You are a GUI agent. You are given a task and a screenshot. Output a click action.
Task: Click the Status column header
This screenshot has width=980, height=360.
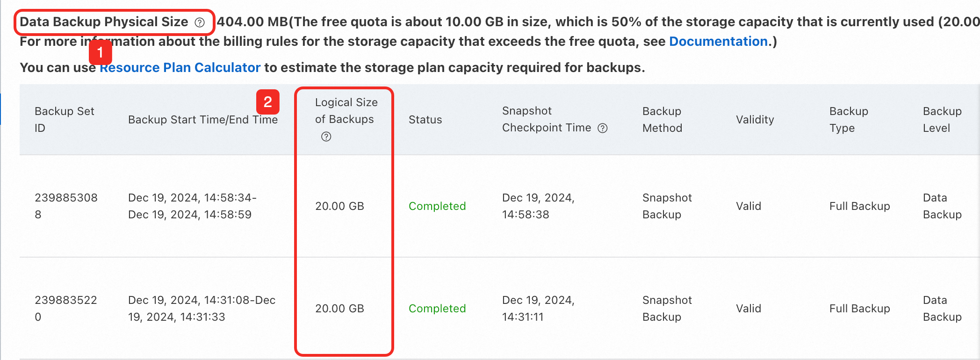click(x=425, y=120)
